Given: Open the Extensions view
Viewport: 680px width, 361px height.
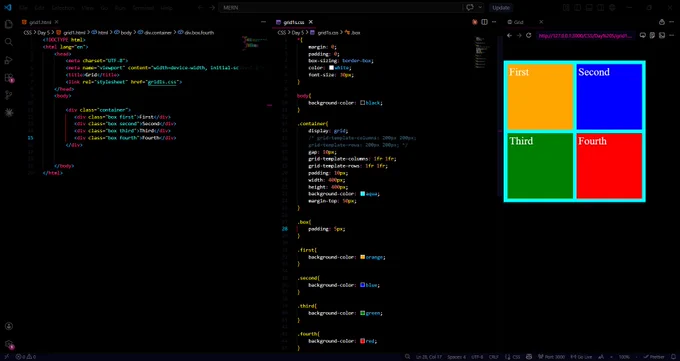Looking at the screenshot, I should pyautogui.click(x=9, y=78).
